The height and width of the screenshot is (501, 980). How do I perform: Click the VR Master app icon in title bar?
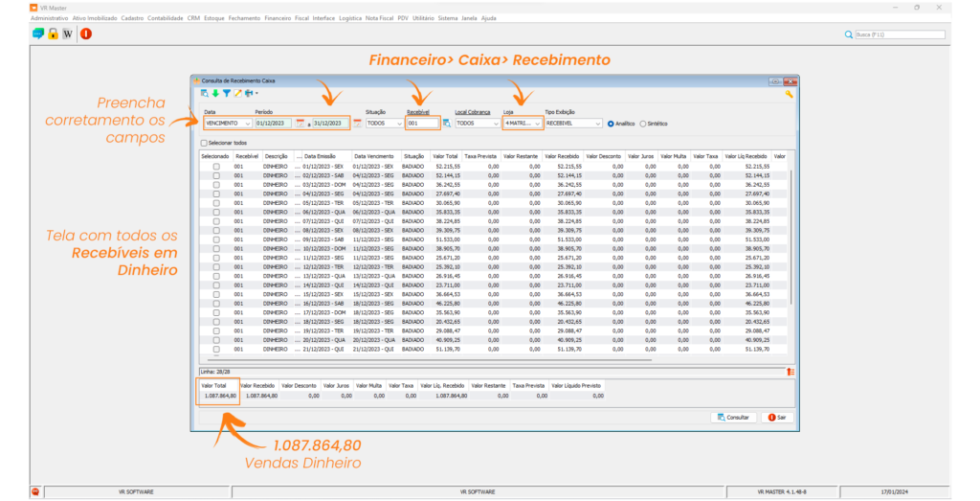pos(33,8)
